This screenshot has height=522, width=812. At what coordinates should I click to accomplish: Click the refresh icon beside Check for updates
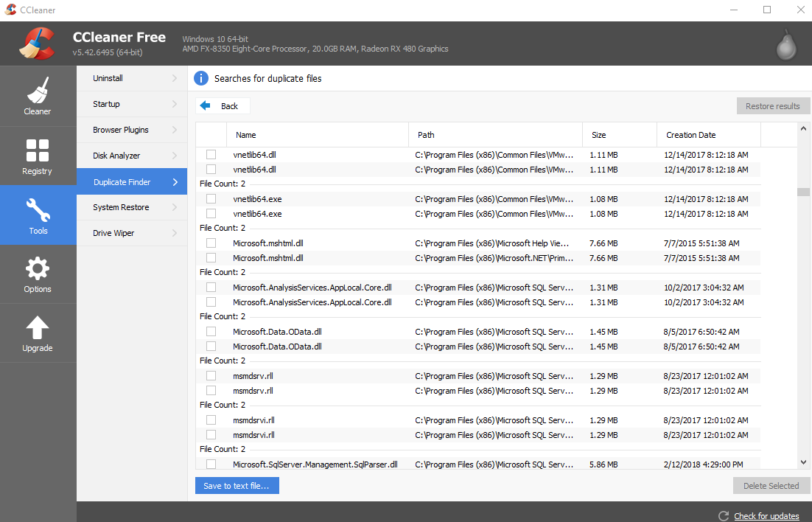[724, 516]
